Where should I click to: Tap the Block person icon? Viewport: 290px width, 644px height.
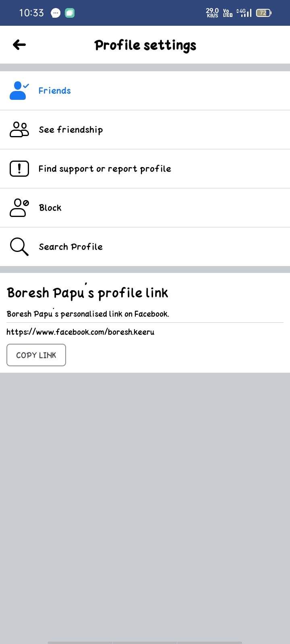pyautogui.click(x=19, y=208)
